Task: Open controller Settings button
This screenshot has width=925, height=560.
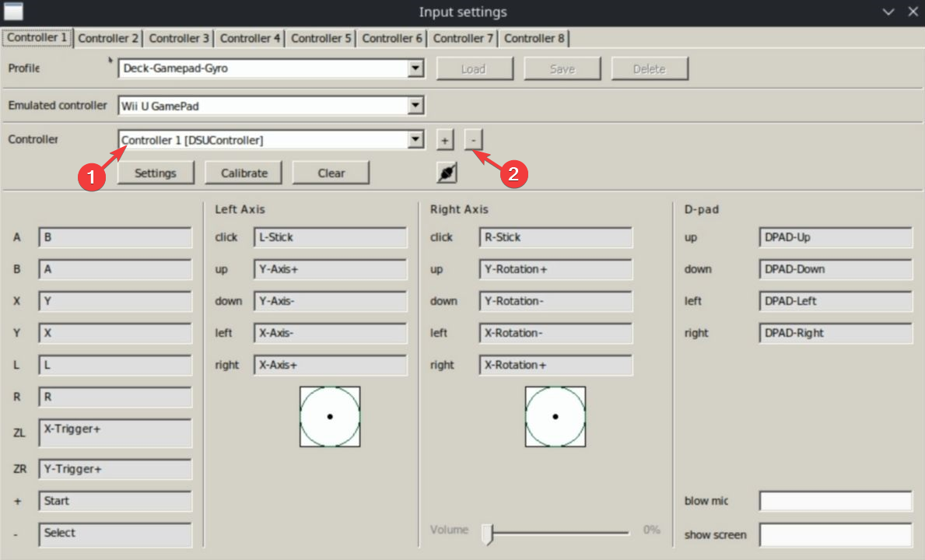Action: click(x=156, y=173)
